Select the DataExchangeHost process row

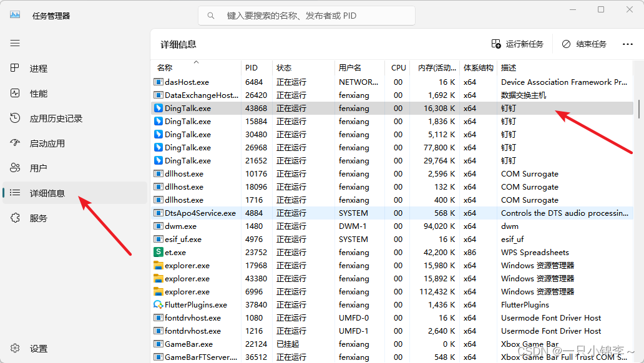(x=393, y=95)
